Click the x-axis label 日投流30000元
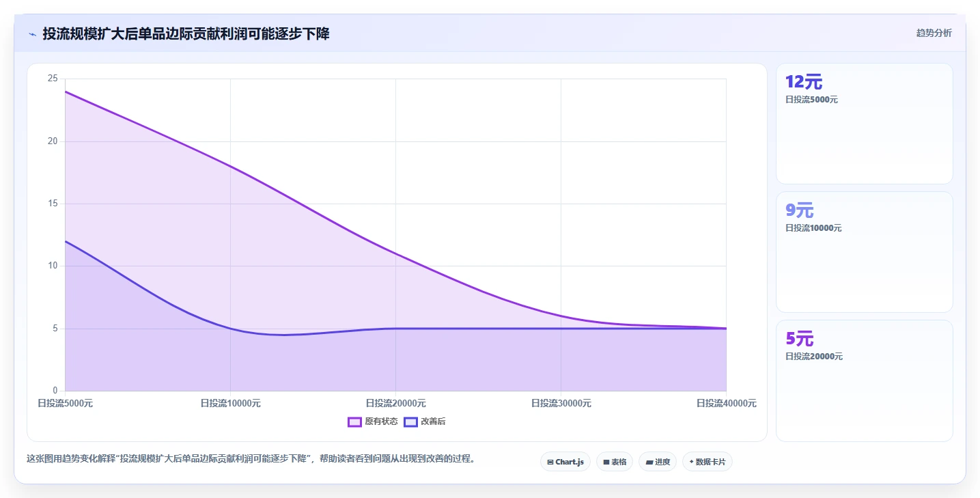The image size is (980, 498). pos(561,403)
